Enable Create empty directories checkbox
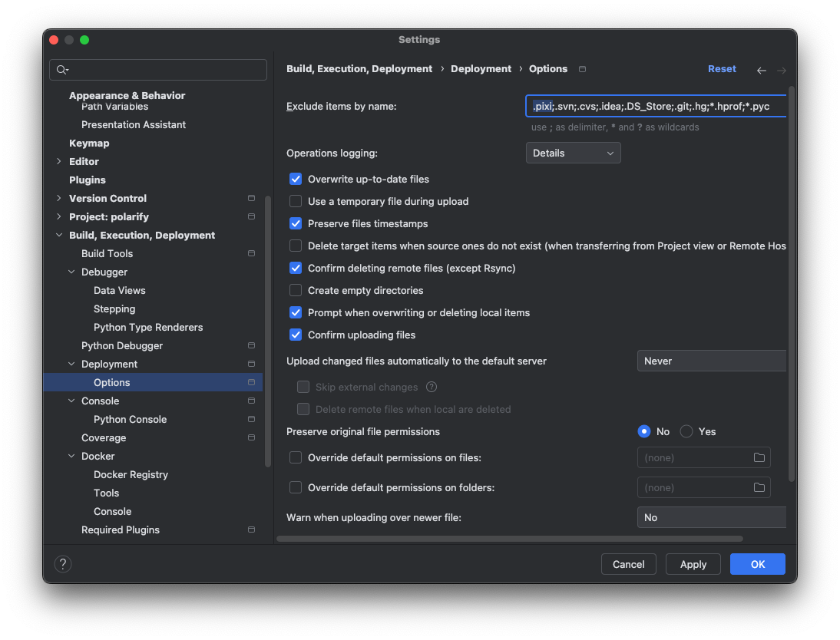The width and height of the screenshot is (840, 640). click(296, 290)
